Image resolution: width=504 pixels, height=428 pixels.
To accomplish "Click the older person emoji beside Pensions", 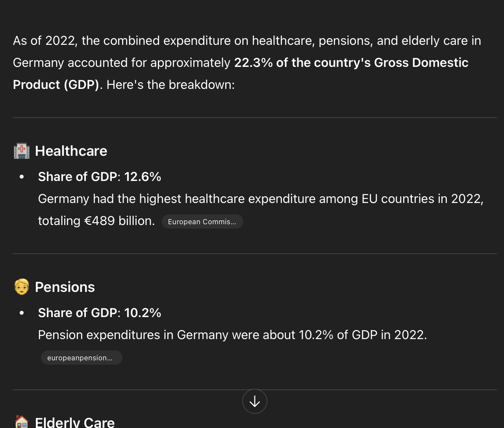I will (22, 287).
